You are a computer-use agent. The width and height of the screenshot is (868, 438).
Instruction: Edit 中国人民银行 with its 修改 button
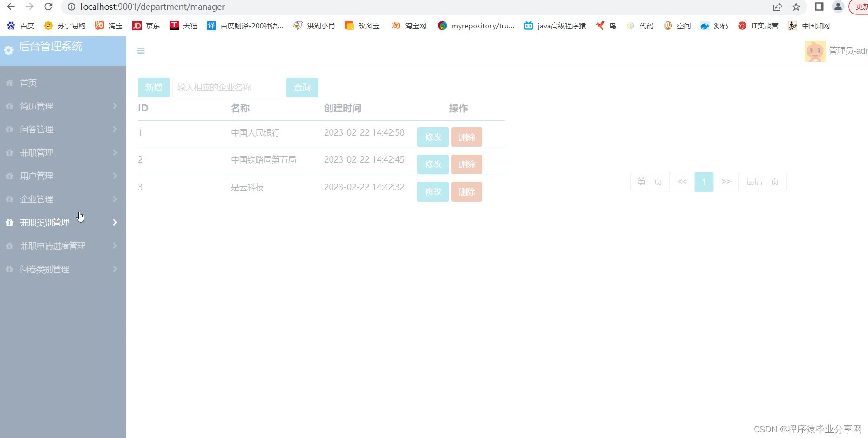(x=433, y=137)
